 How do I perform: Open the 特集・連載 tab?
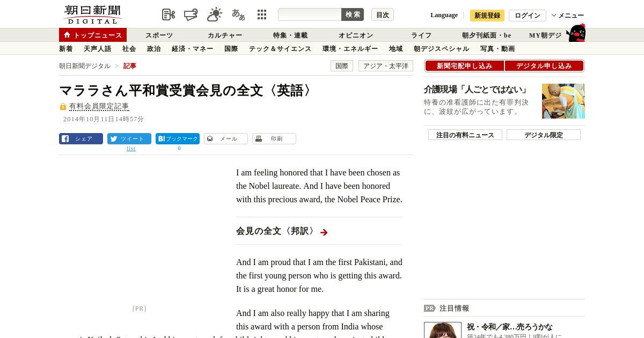(290, 35)
